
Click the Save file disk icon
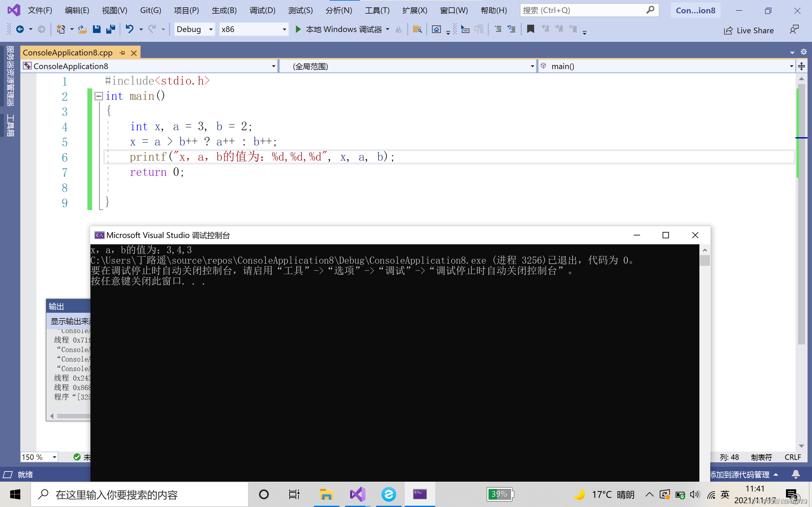(x=97, y=29)
